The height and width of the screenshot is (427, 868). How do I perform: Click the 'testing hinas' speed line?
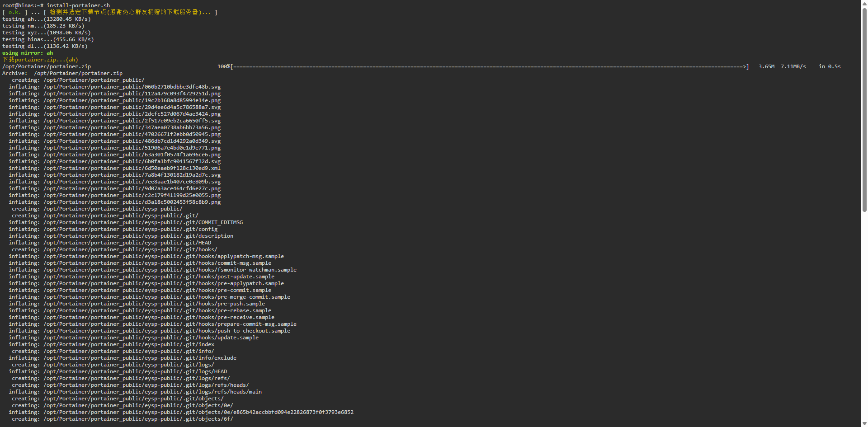point(48,39)
